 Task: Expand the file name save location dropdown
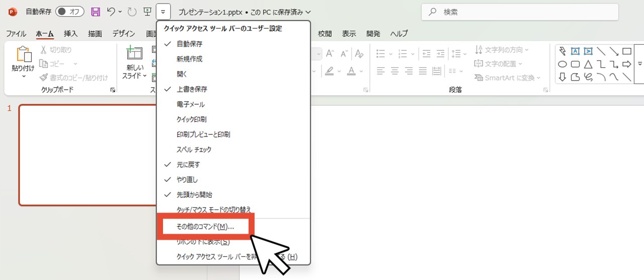(308, 11)
